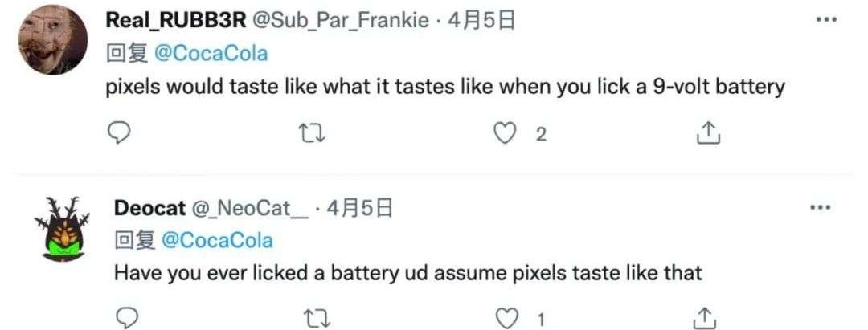Open Deocat's tweet text about licking a battery

tap(407, 272)
